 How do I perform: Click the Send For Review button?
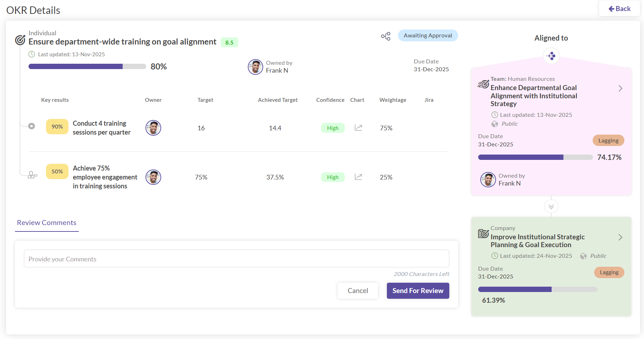[x=418, y=291]
